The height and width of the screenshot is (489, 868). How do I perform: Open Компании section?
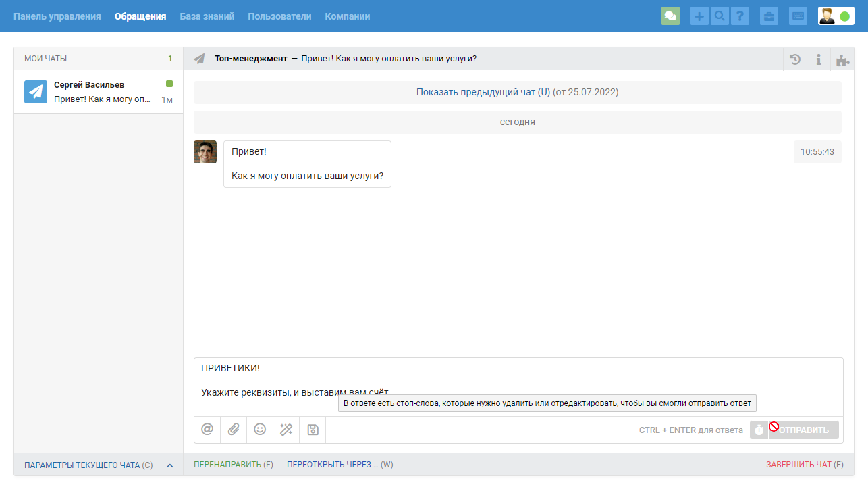point(347,16)
